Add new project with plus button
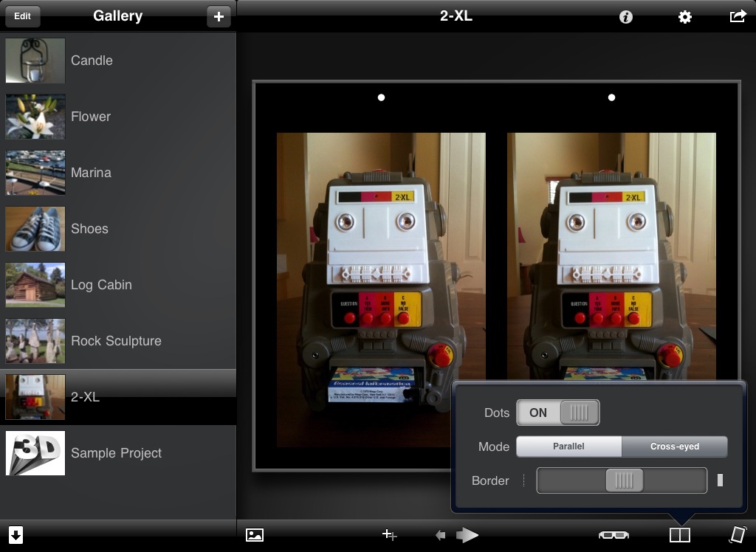Viewport: 756px width, 552px height. pyautogui.click(x=219, y=16)
